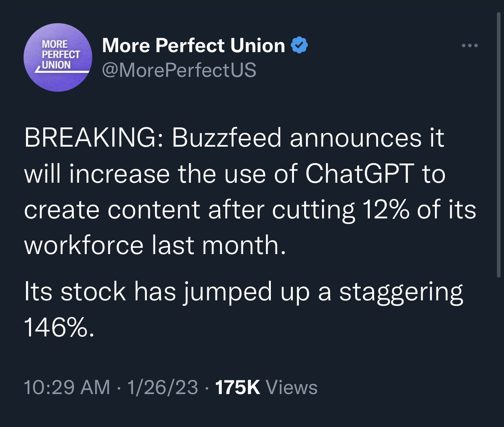Click the blue verified checkmark badge
The width and height of the screenshot is (504, 427).
(x=299, y=46)
